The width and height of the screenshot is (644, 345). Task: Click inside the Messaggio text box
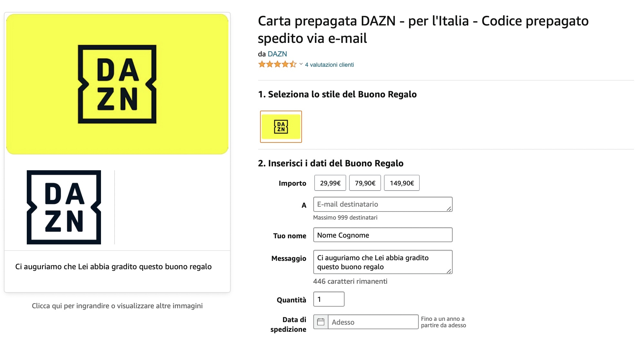(x=382, y=262)
